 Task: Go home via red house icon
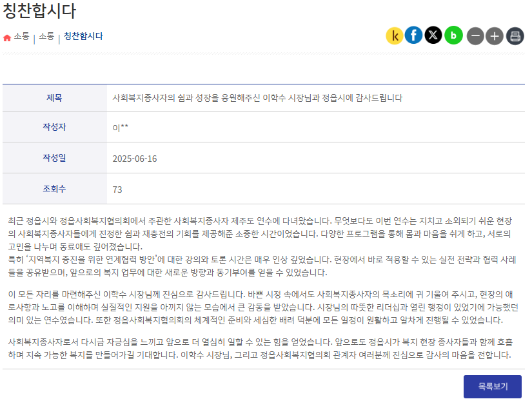point(7,37)
